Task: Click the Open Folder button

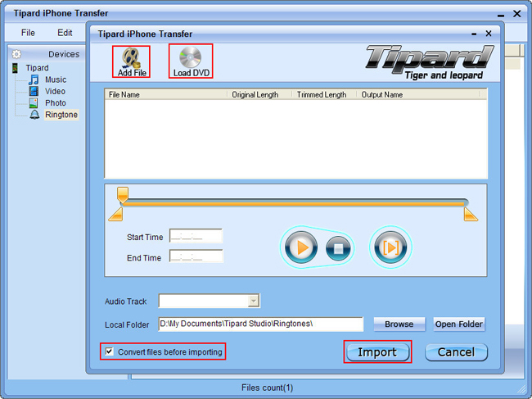Action: [x=458, y=324]
